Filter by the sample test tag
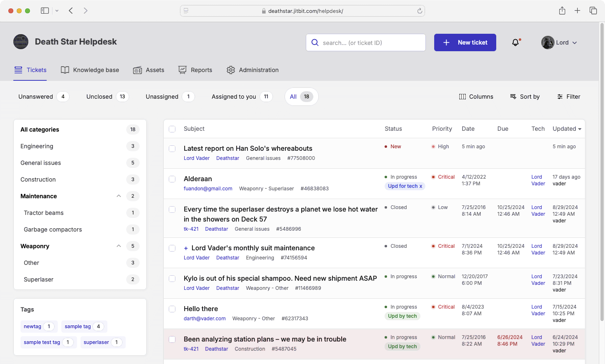This screenshot has width=605, height=364. pos(48,342)
